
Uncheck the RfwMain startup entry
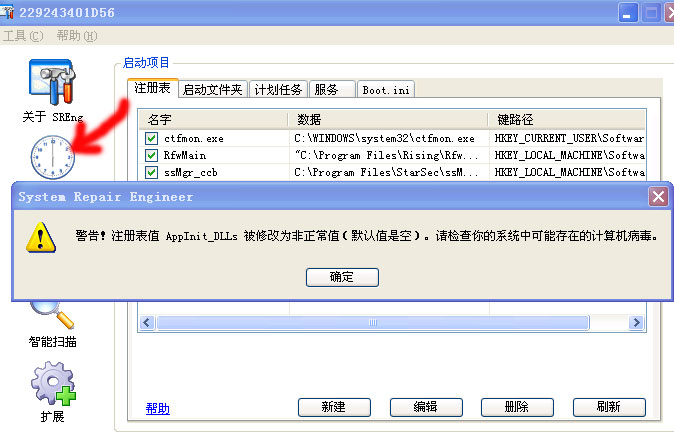coord(151,155)
